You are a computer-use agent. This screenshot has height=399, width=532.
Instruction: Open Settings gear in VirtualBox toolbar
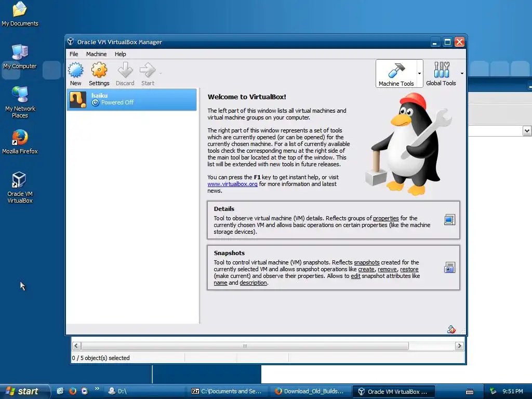click(x=99, y=71)
